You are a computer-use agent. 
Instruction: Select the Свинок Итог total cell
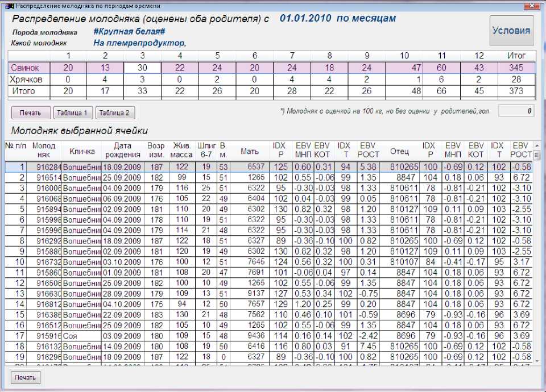click(x=516, y=68)
